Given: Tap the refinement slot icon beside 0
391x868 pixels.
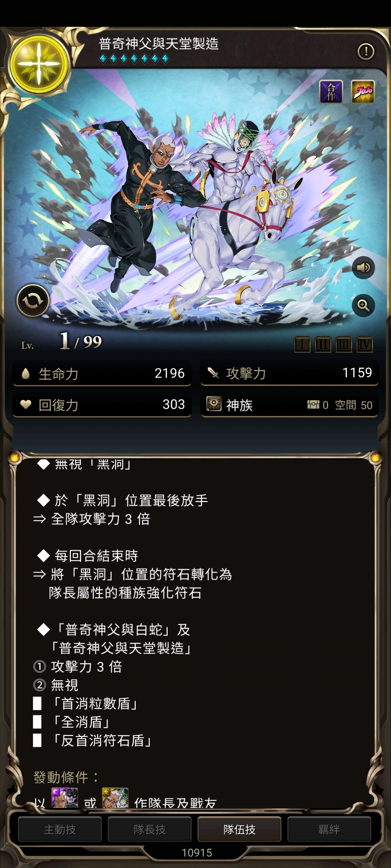Looking at the screenshot, I should point(313,404).
